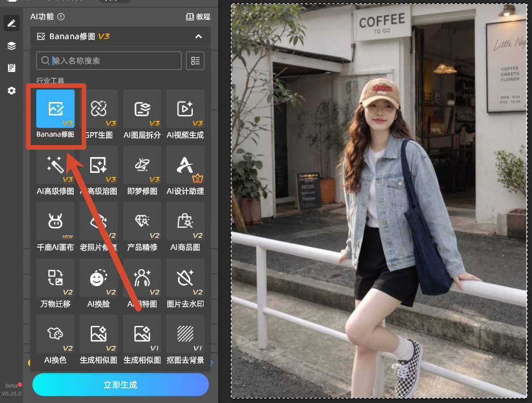Open the GPT生图 tool
Screen dimensions: 532x403
(x=99, y=108)
